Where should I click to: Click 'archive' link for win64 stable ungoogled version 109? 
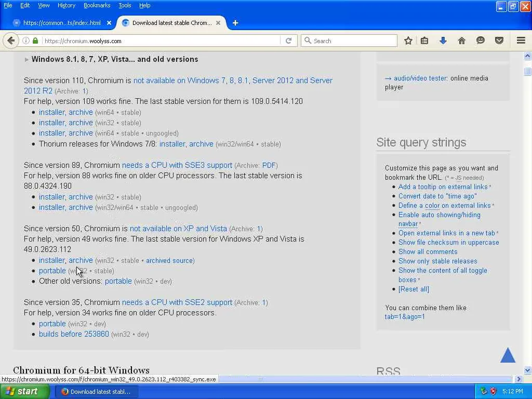pyautogui.click(x=81, y=133)
